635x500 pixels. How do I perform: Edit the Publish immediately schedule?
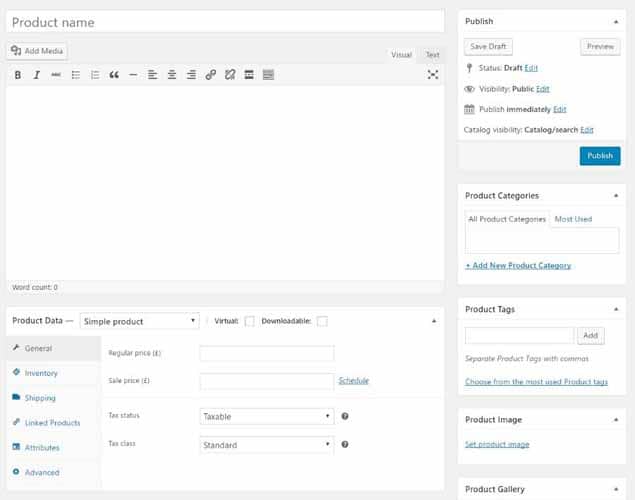(560, 109)
